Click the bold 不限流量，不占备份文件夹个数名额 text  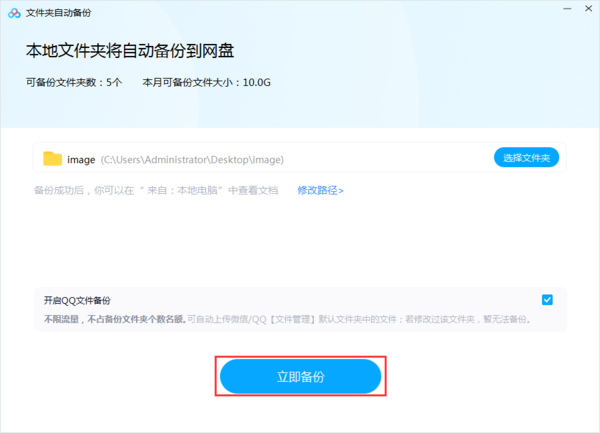[113, 319]
